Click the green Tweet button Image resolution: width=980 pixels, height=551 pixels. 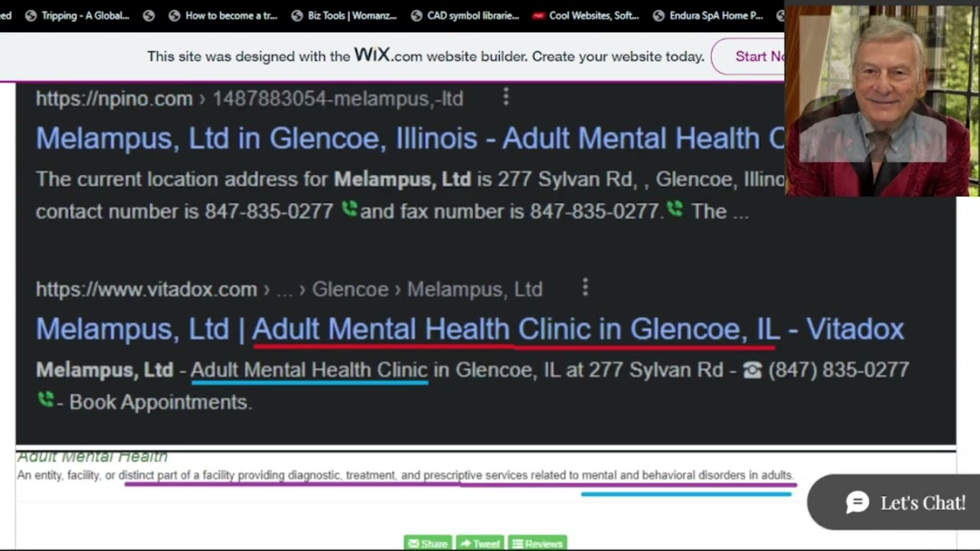[479, 543]
